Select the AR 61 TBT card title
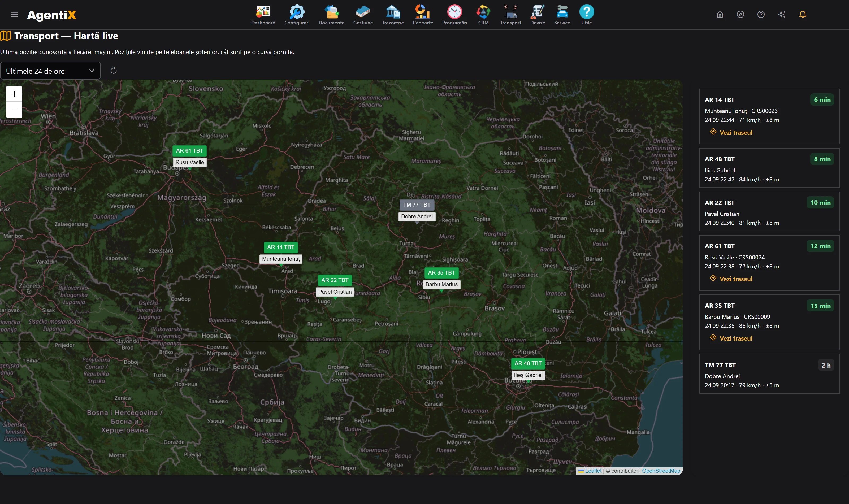Screen dimensions: 849x504 click(x=719, y=246)
